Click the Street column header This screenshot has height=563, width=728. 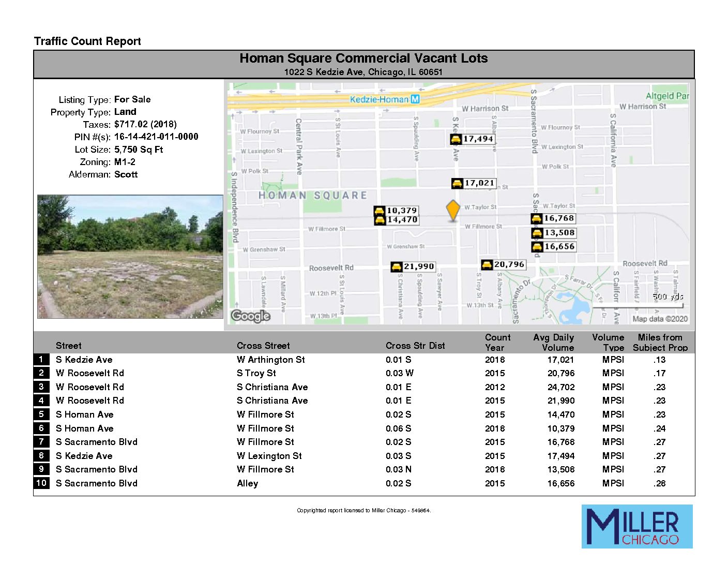(69, 346)
